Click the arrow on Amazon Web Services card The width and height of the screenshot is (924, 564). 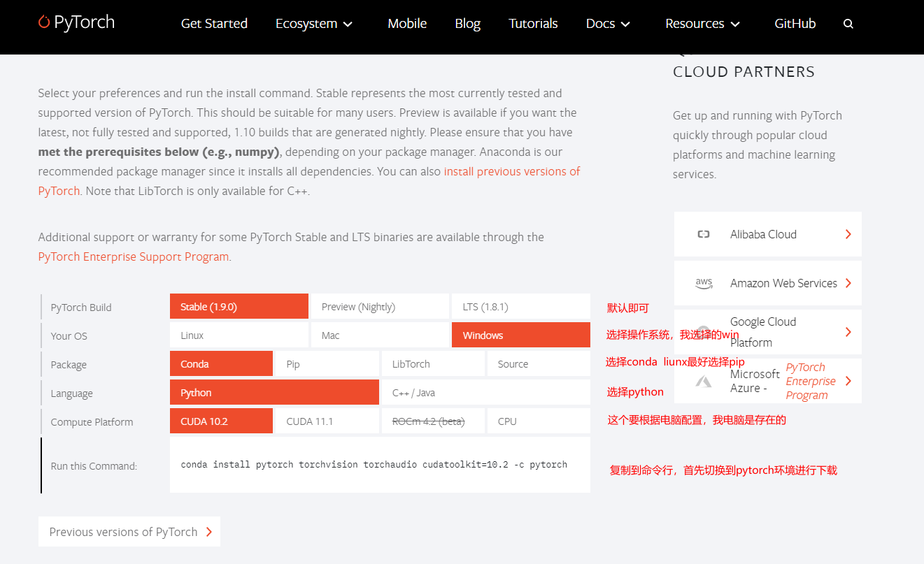pyautogui.click(x=848, y=283)
